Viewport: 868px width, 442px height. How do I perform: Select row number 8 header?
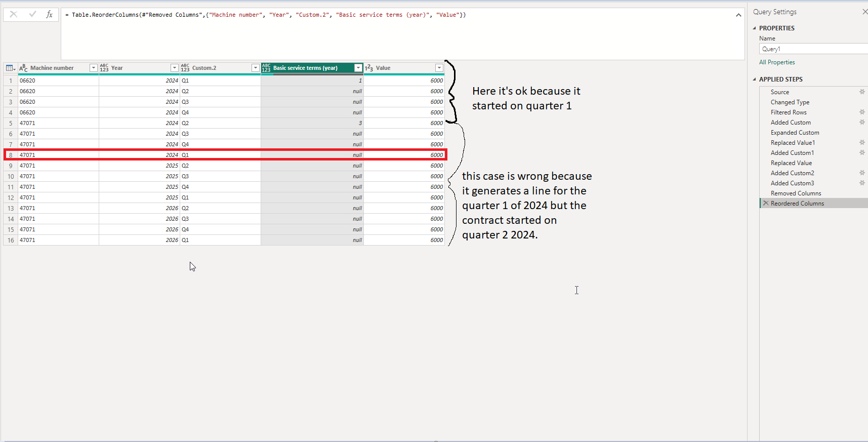[x=11, y=155]
